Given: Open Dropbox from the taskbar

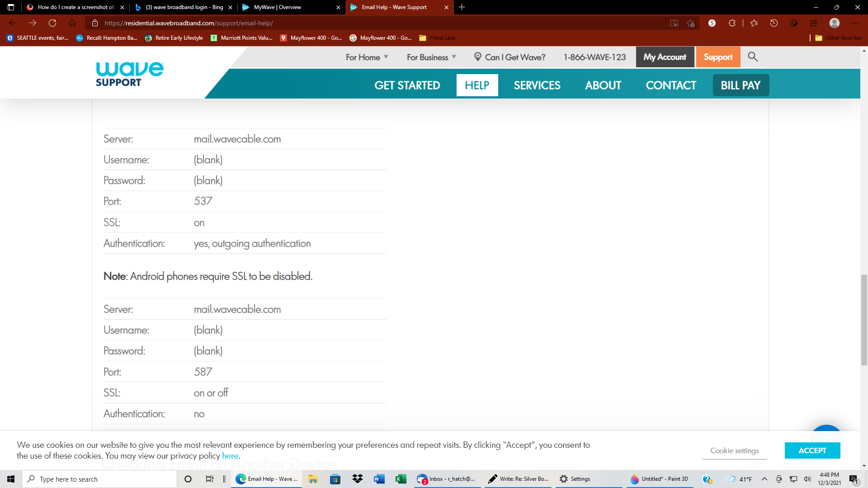Looking at the screenshot, I should (357, 479).
